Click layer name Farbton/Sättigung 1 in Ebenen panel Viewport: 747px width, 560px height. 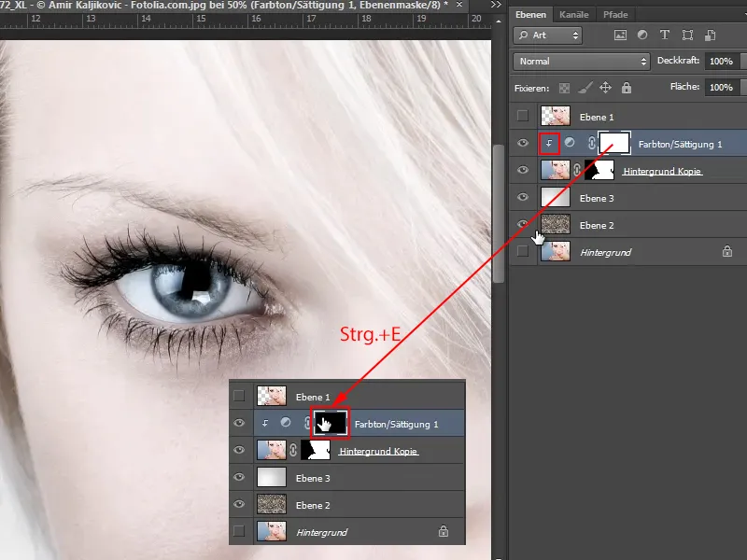click(x=680, y=145)
